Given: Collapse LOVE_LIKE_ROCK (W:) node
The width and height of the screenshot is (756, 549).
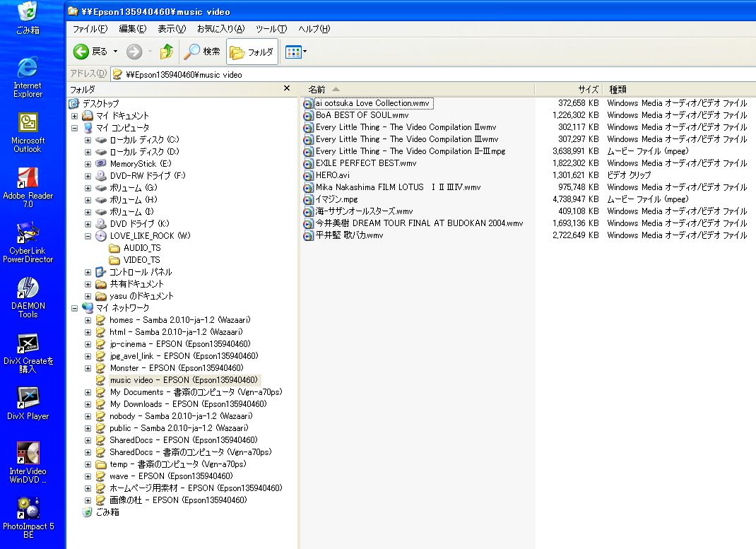Looking at the screenshot, I should (88, 236).
